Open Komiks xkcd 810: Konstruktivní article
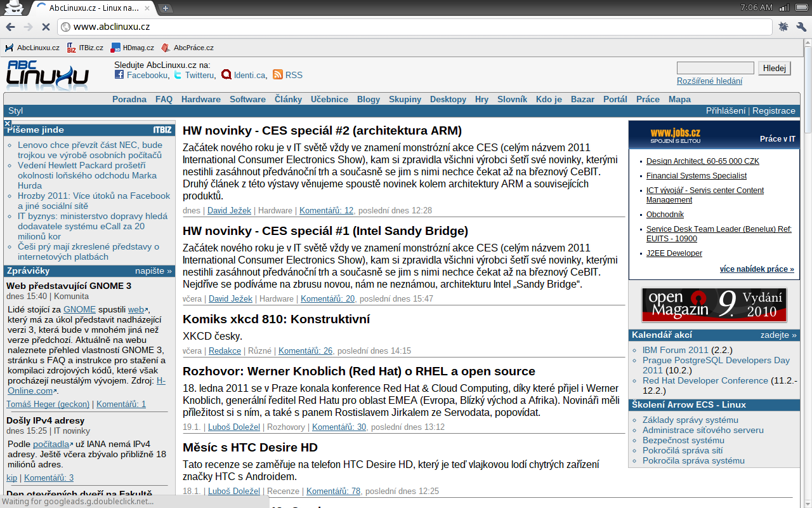This screenshot has width=812, height=508. (x=276, y=319)
